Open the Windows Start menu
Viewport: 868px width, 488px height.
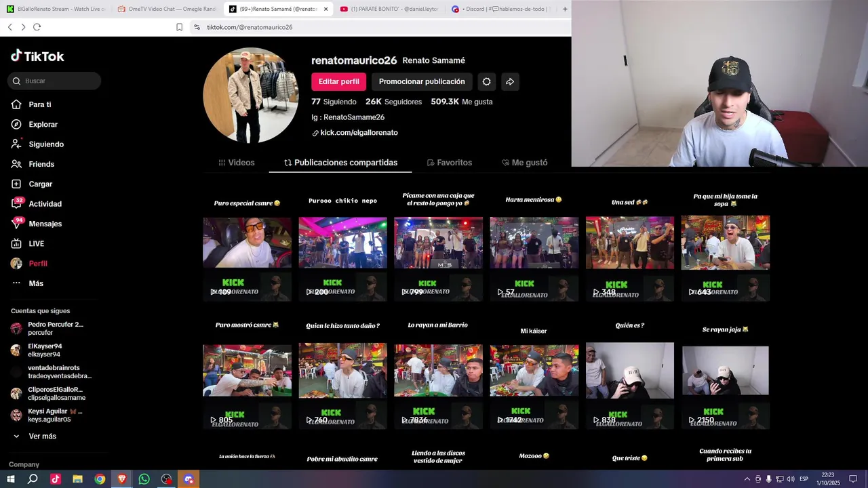[x=11, y=479]
